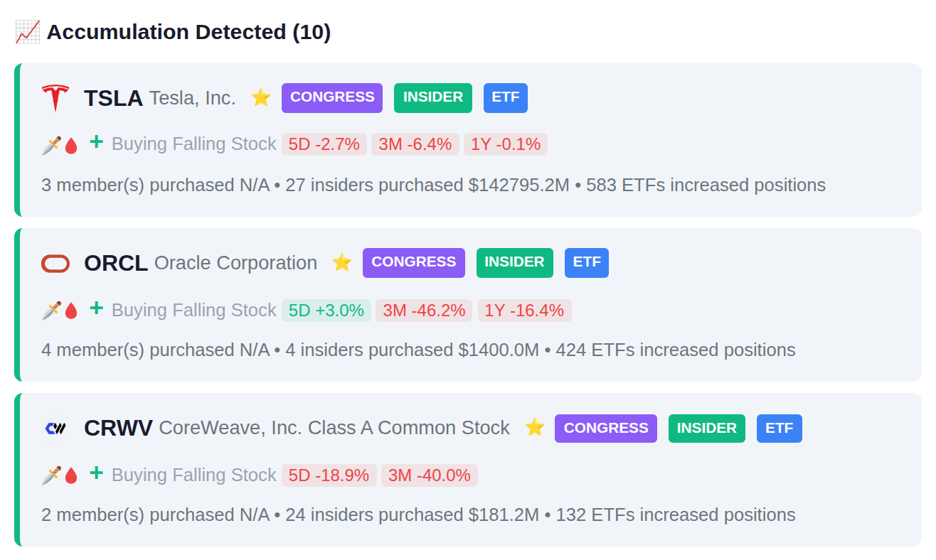This screenshot has width=936, height=560.
Task: Click the 5D +3.0% chip for ORCL
Action: pos(326,311)
